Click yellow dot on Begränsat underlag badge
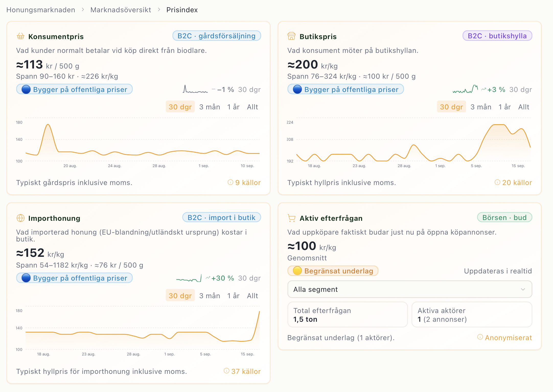Image resolution: width=553 pixels, height=392 pixels. point(297,271)
